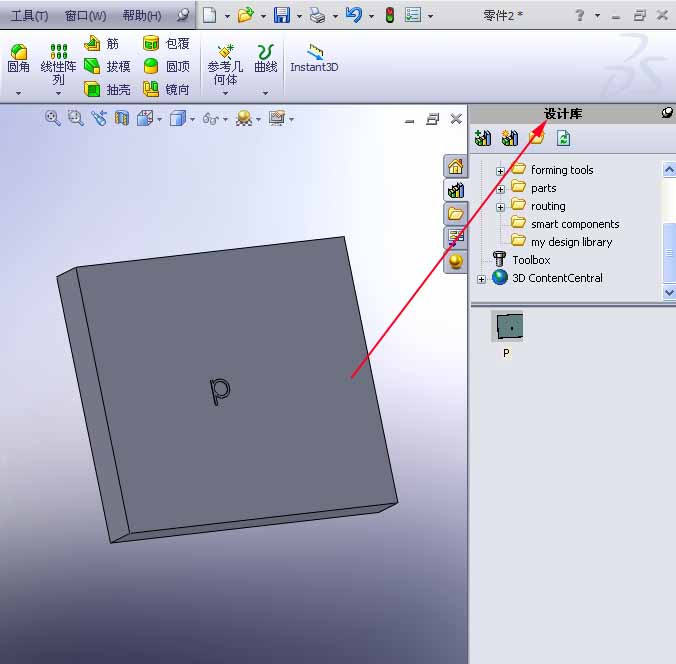The image size is (676, 664).
Task: Click the Zoom to Fit icon
Action: (53, 118)
